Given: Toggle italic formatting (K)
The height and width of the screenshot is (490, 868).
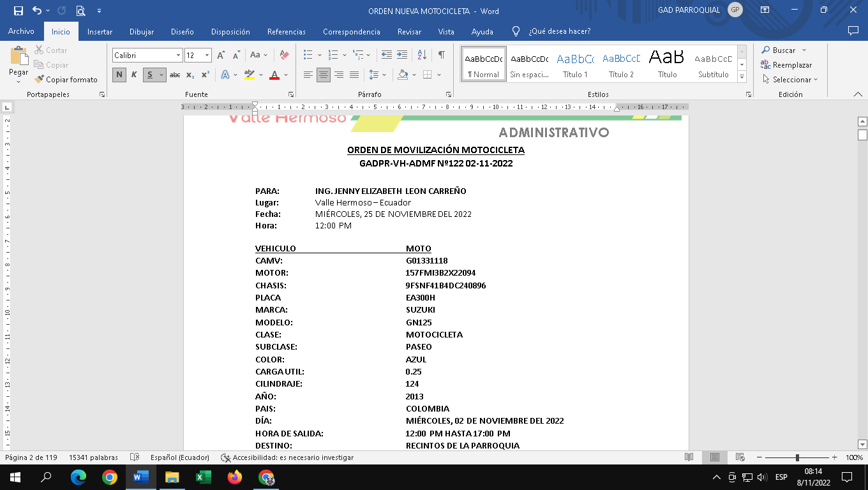Looking at the screenshot, I should (134, 75).
